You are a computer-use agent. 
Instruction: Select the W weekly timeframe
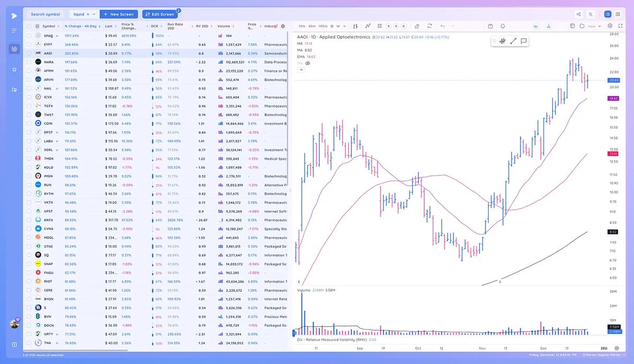pos(338,26)
